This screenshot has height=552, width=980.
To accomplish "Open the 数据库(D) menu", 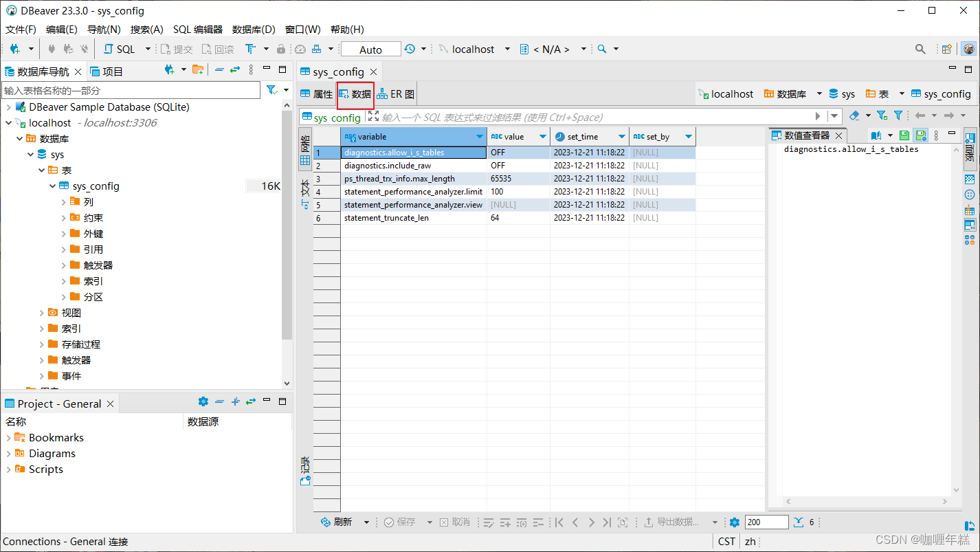I will tap(254, 30).
